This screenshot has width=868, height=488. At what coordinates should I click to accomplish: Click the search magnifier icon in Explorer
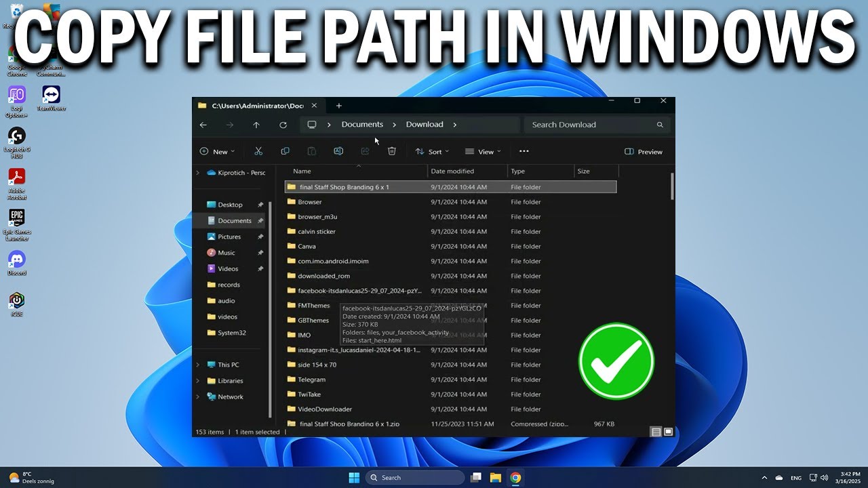pos(660,125)
